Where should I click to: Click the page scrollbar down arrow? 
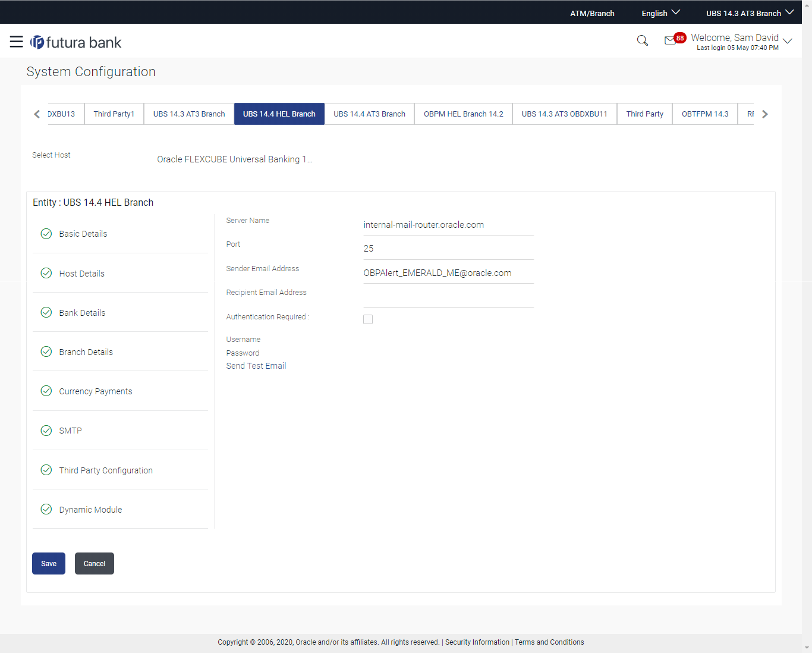[807, 648]
